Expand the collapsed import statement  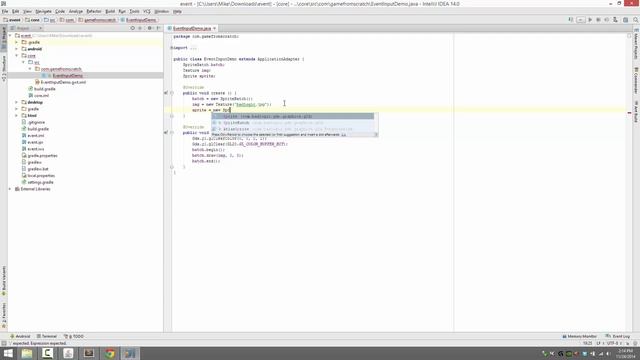[172, 48]
